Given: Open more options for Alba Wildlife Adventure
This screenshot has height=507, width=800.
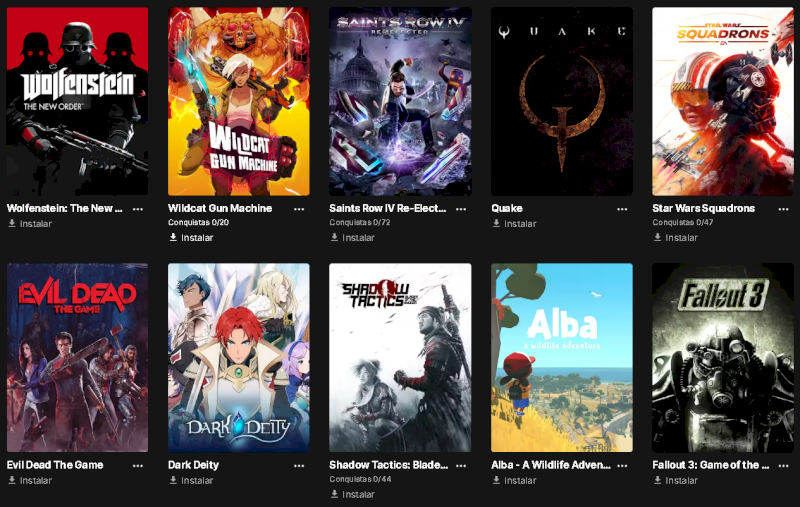Looking at the screenshot, I should pyautogui.click(x=622, y=466).
